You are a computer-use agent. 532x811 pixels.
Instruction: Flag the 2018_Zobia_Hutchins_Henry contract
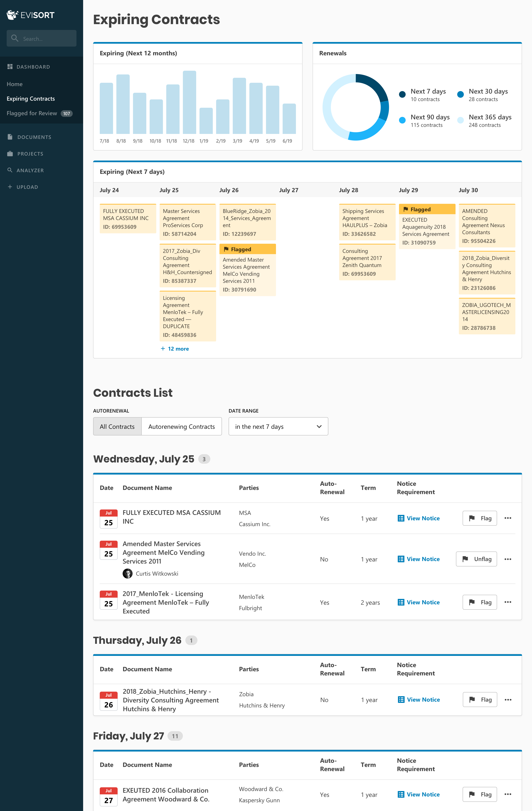480,700
